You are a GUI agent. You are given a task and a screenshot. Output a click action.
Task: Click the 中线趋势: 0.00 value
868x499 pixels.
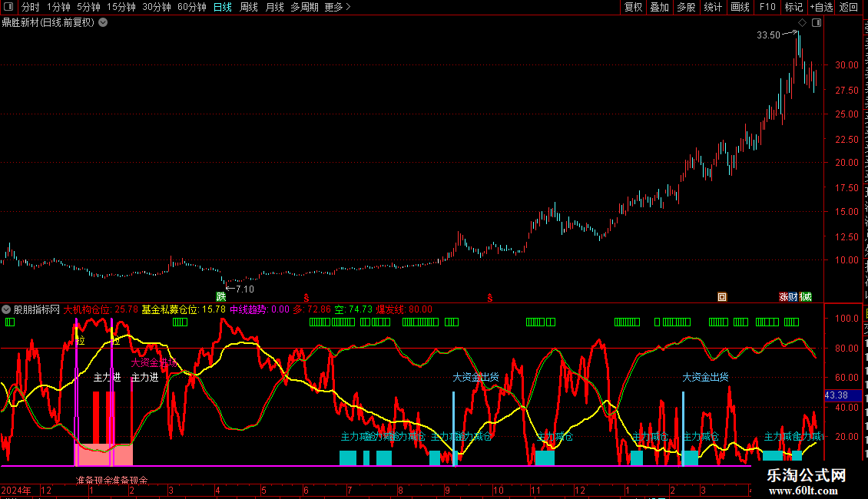260,309
